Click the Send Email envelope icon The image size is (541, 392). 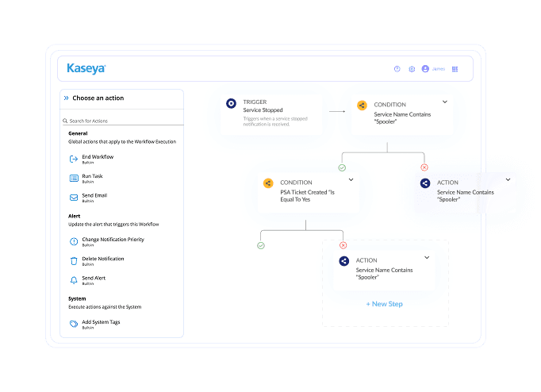coord(74,197)
